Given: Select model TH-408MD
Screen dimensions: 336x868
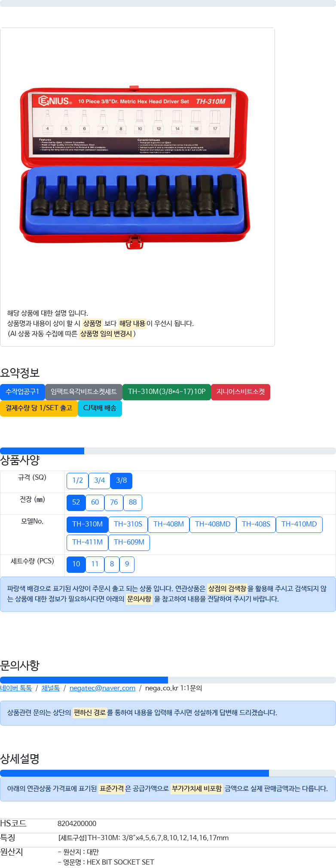Looking at the screenshot, I should tap(213, 524).
